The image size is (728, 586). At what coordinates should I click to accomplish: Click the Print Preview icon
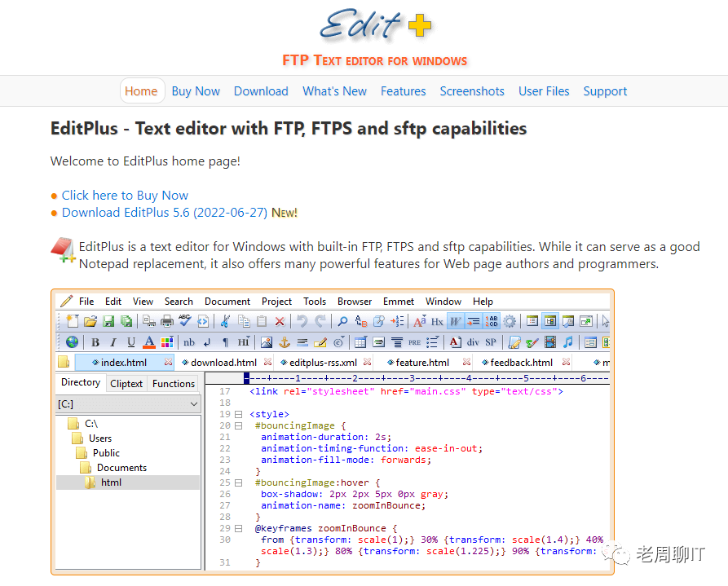pos(149,321)
